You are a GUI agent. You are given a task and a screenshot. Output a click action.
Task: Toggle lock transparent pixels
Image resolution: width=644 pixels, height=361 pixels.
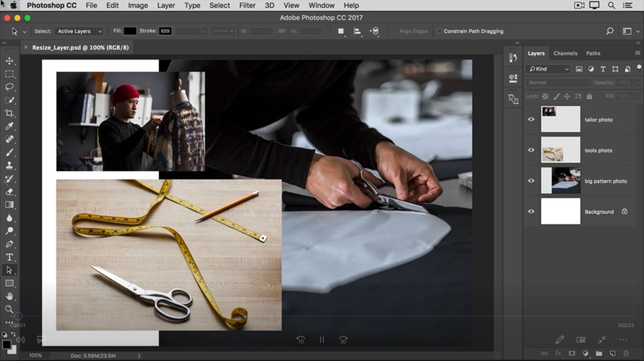click(545, 96)
